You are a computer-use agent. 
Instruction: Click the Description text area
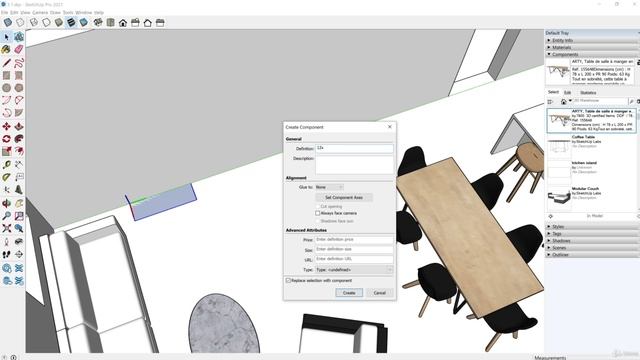pyautogui.click(x=354, y=164)
